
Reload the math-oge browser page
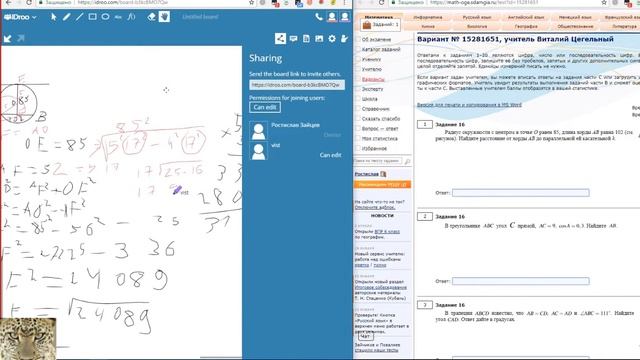click(381, 2)
